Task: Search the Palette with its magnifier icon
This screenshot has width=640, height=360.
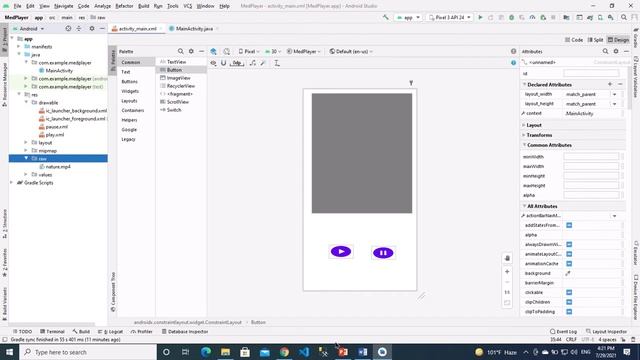Action: click(x=180, y=51)
